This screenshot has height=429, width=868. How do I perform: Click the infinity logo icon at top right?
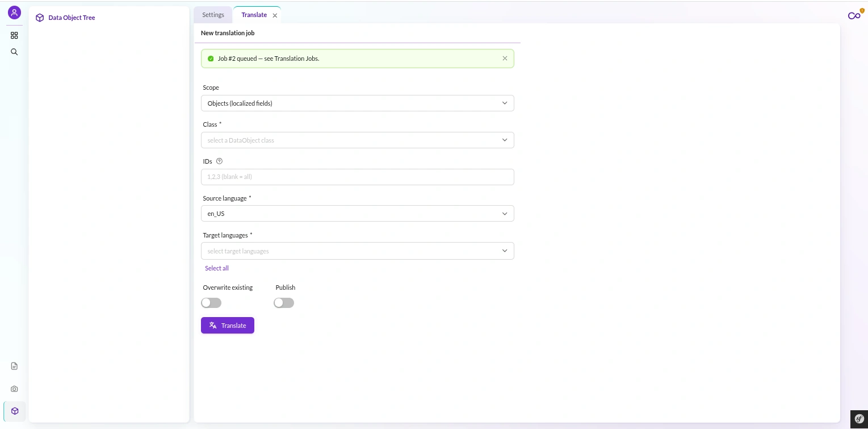pyautogui.click(x=854, y=15)
